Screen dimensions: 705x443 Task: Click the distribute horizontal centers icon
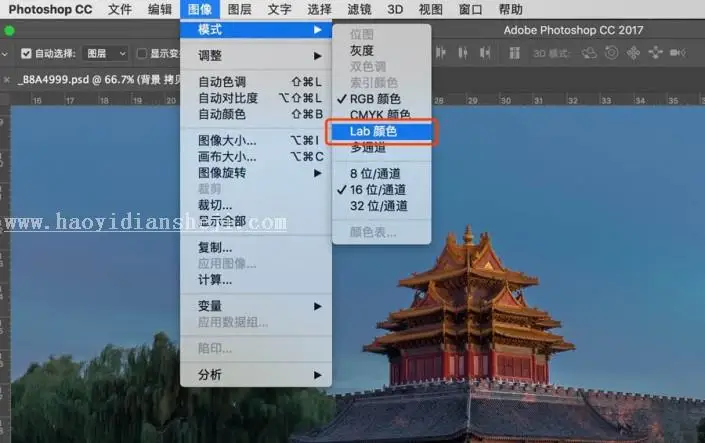tap(463, 53)
